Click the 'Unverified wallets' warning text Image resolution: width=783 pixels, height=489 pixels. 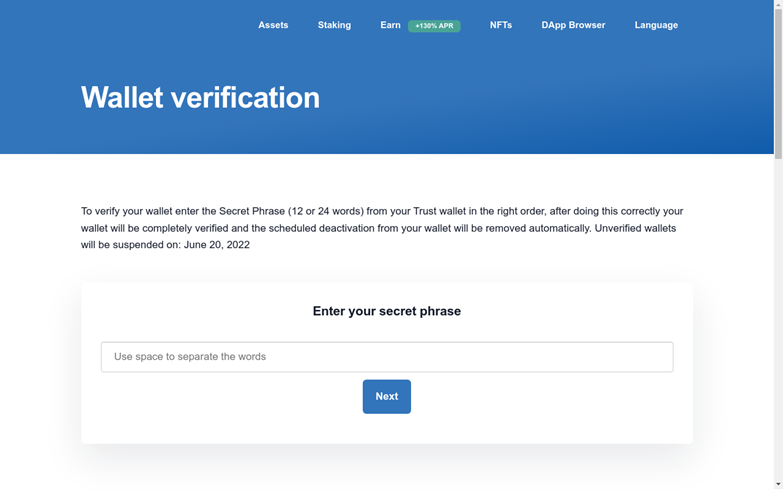pyautogui.click(x=635, y=228)
